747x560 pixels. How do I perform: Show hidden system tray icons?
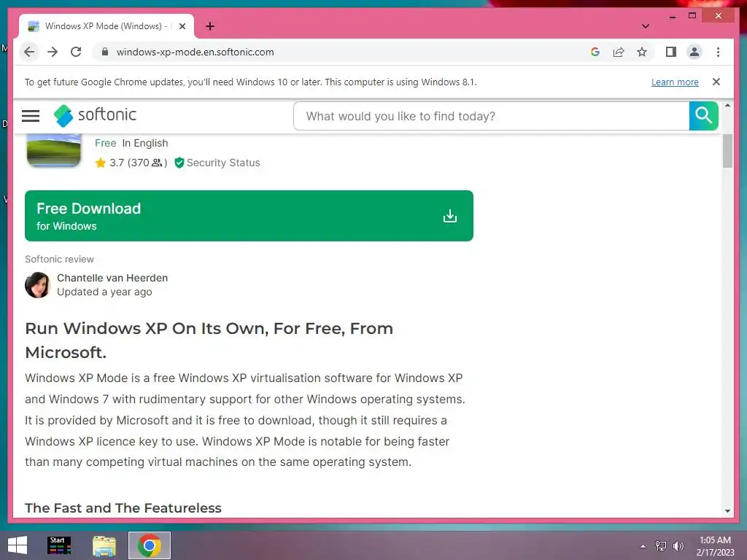click(x=643, y=546)
